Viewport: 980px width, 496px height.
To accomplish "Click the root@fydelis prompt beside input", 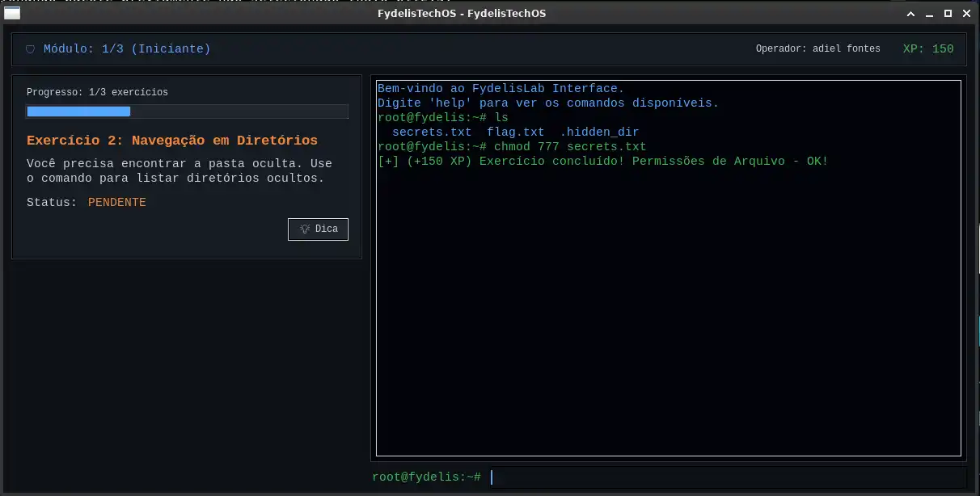I will [427, 477].
